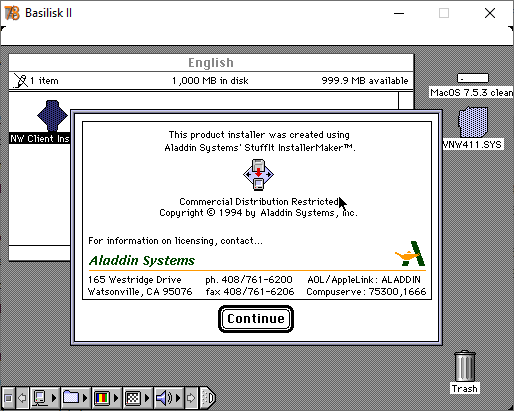The width and height of the screenshot is (514, 411).
Task: Select the VNW411.SYS file icon
Action: point(473,122)
